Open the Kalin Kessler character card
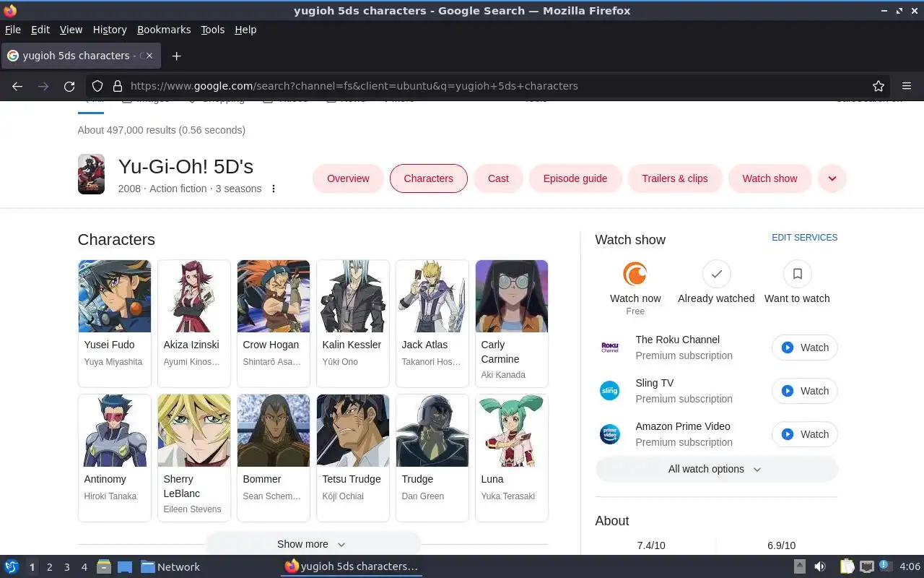This screenshot has width=924, height=578. 353,324
